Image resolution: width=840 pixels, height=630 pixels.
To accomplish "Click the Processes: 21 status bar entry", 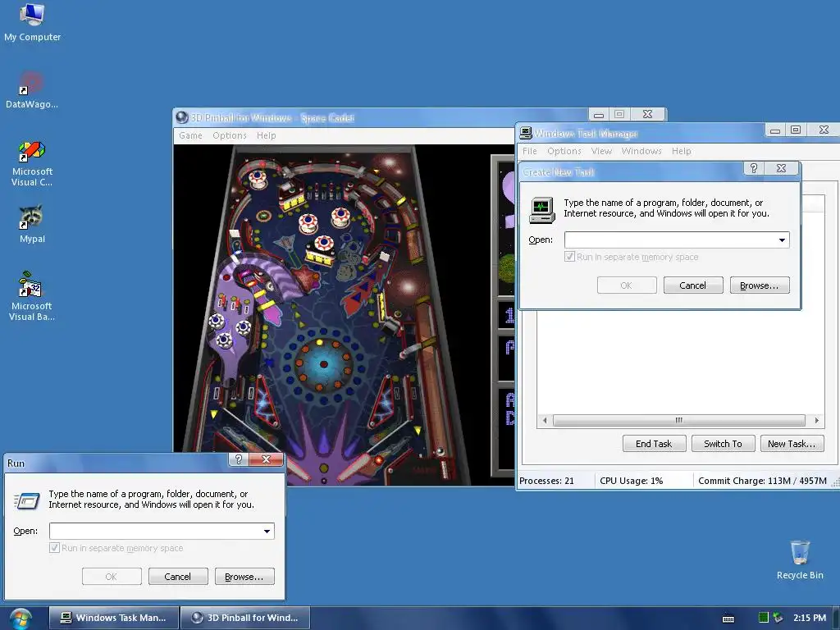I will [546, 481].
